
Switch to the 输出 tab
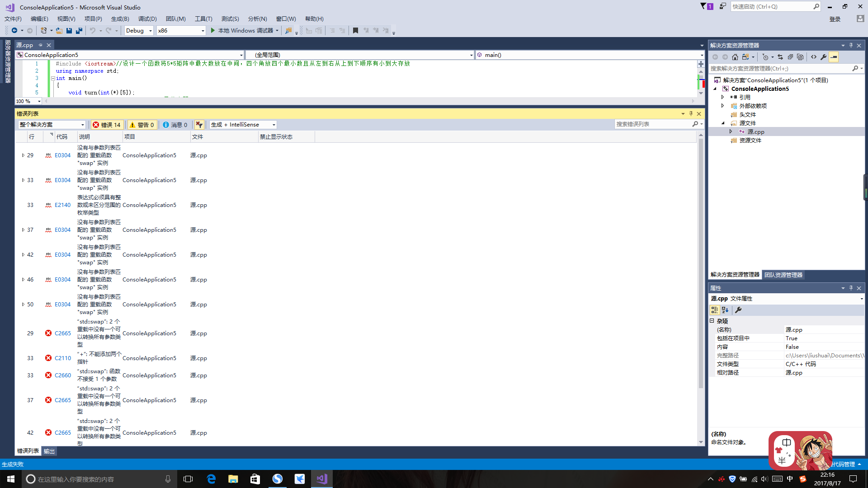[x=49, y=451]
